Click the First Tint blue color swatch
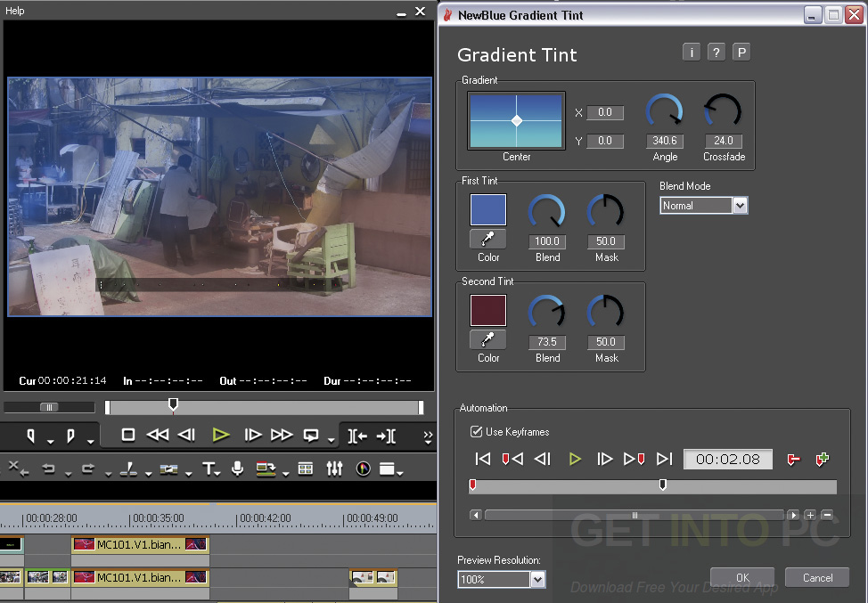The image size is (868, 603). 488,209
